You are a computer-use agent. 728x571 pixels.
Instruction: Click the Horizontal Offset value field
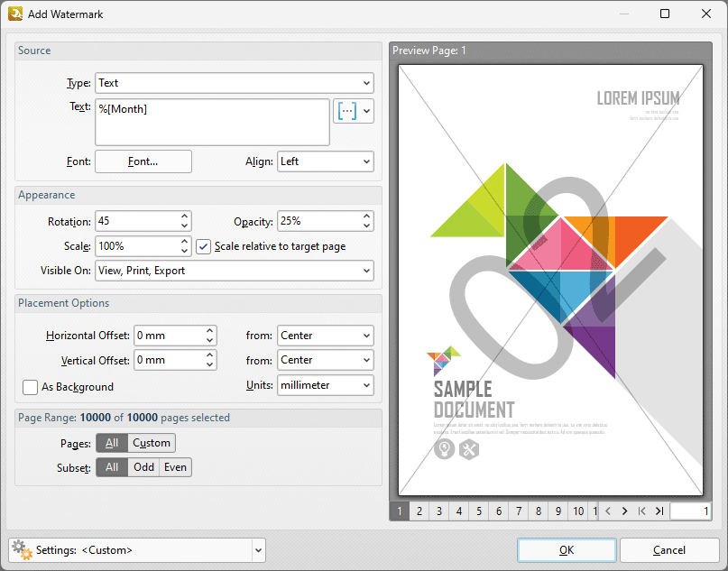coord(170,336)
